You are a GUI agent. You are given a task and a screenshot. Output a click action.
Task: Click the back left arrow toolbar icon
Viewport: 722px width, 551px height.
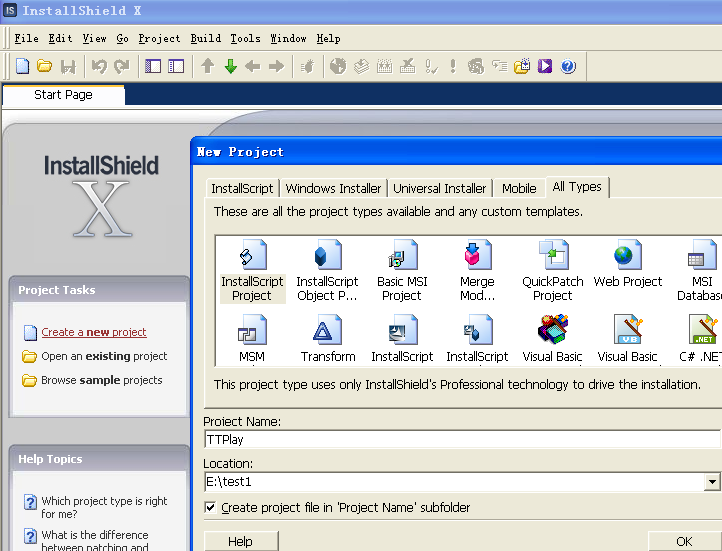[x=253, y=66]
